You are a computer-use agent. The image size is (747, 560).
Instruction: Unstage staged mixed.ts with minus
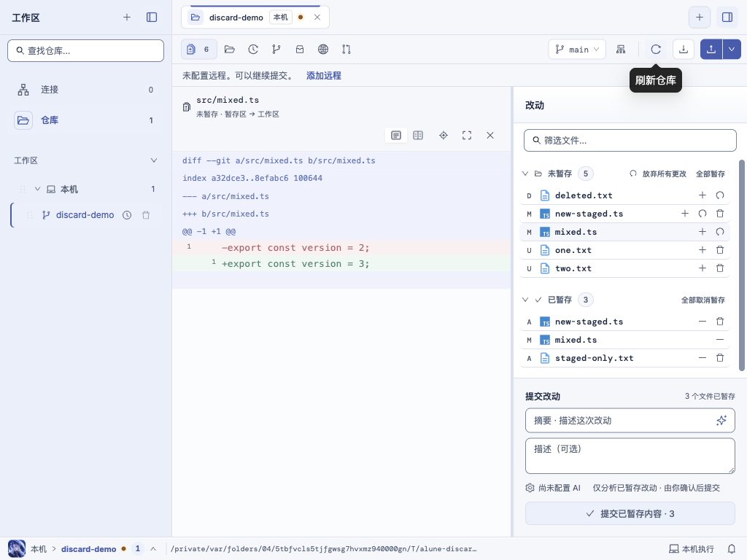720,340
